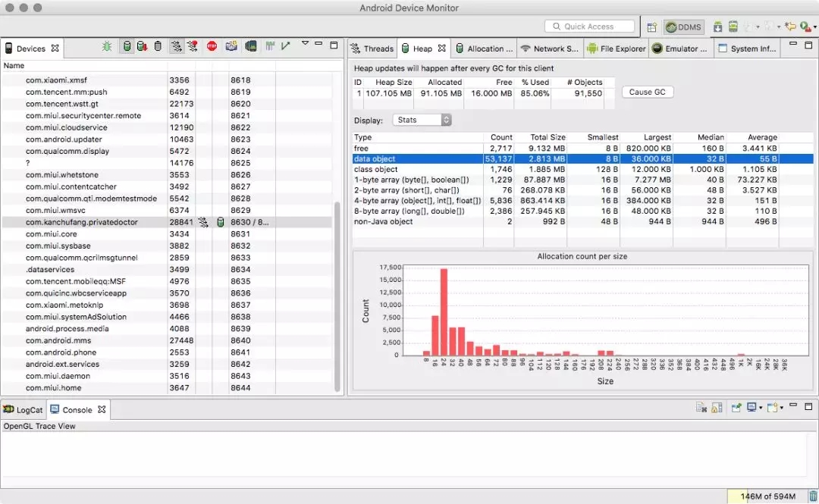The image size is (819, 504).
Task: Open Display Selected Console dropdown arrow
Action: (761, 408)
